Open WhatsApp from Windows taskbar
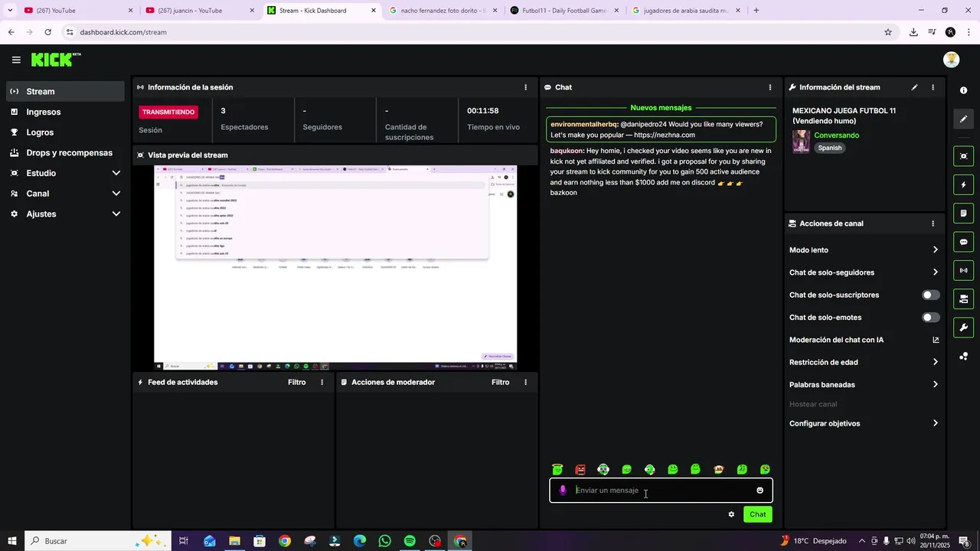The image size is (980, 551). 384,541
